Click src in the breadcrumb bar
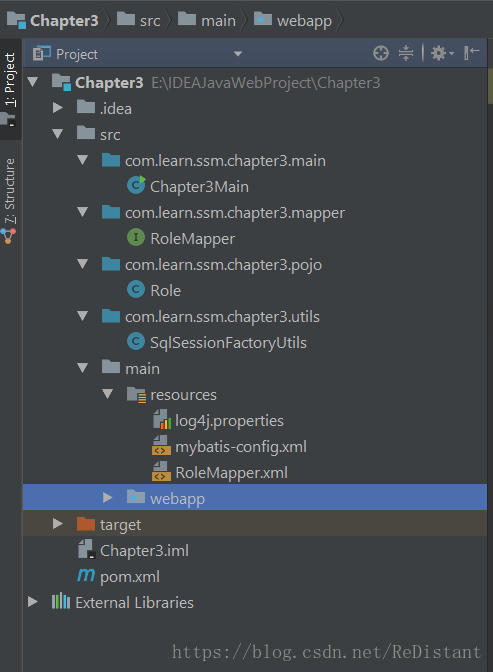Image resolution: width=493 pixels, height=672 pixels. point(139,20)
